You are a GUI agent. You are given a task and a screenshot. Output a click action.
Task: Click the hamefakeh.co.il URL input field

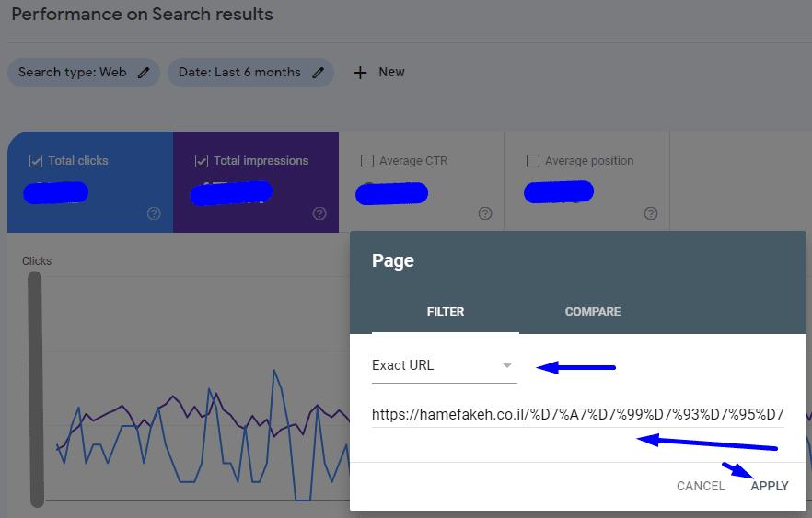[577, 415]
